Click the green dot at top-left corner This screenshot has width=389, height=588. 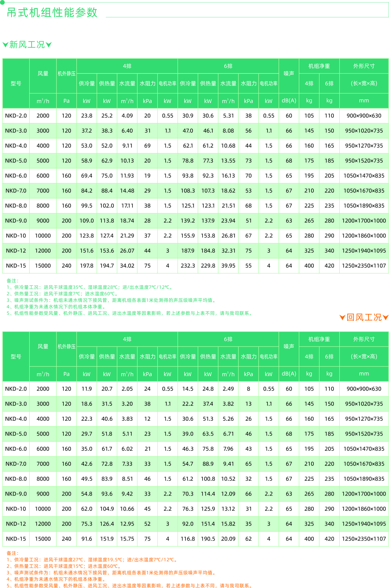[2, 2]
